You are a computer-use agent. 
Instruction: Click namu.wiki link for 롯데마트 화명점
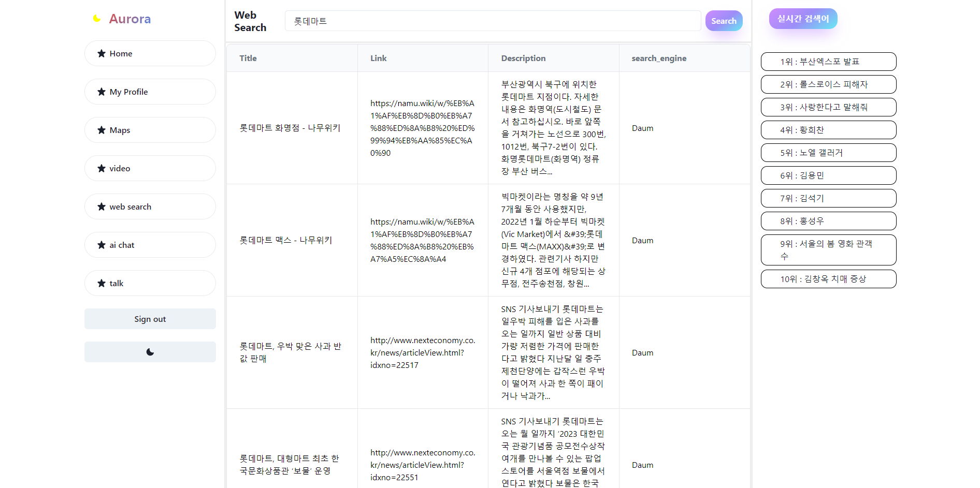(x=423, y=128)
